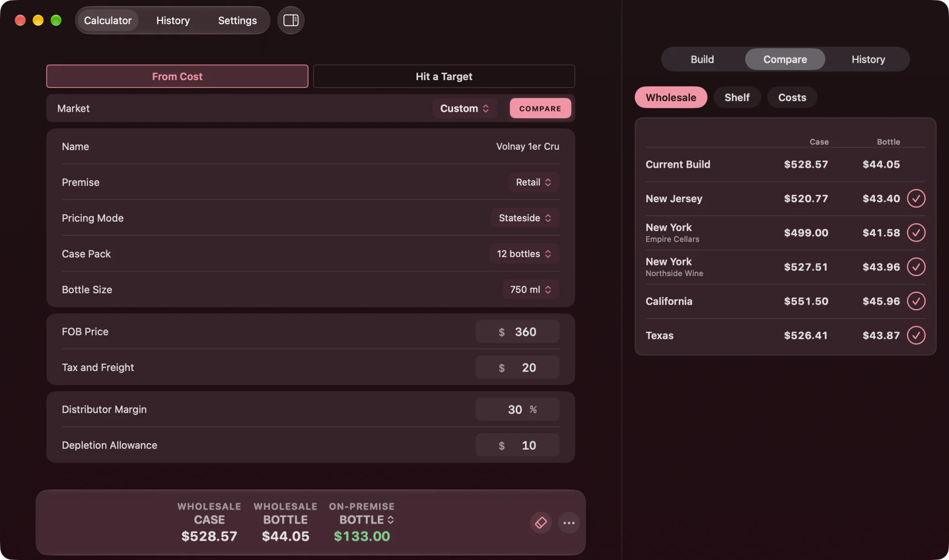Screen dimensions: 949x560
Task: Select the From Cost mode
Action: point(177,76)
